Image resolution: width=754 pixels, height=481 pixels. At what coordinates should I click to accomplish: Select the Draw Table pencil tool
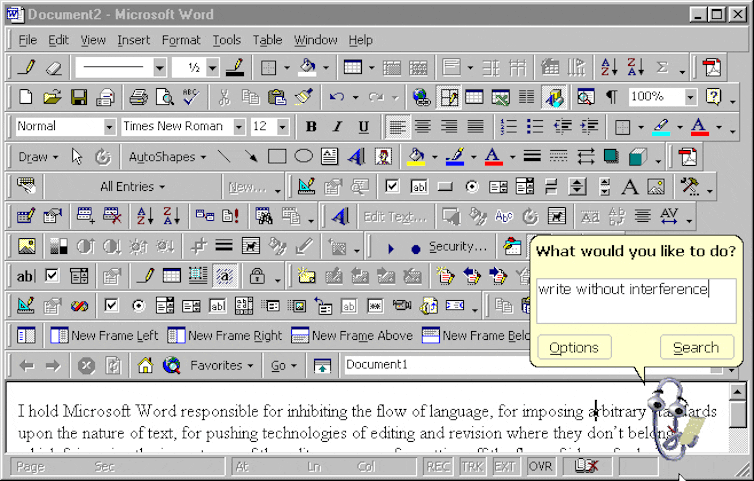[26, 67]
